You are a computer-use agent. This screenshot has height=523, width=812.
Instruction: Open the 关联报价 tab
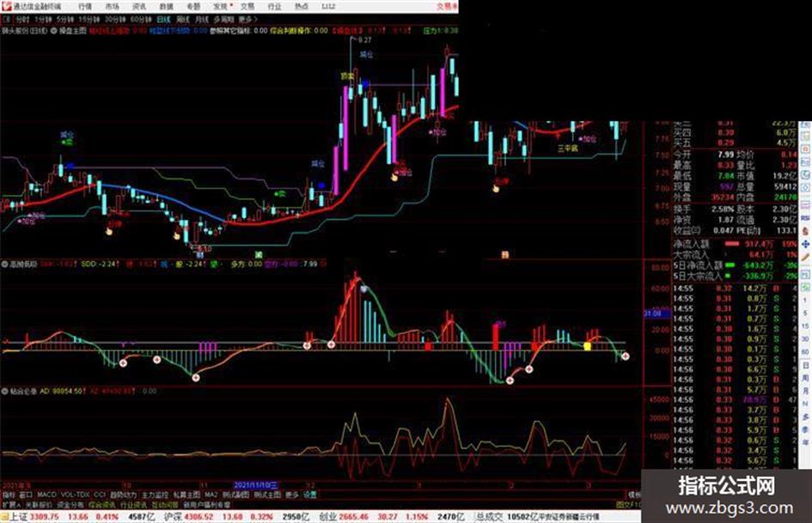(x=39, y=504)
